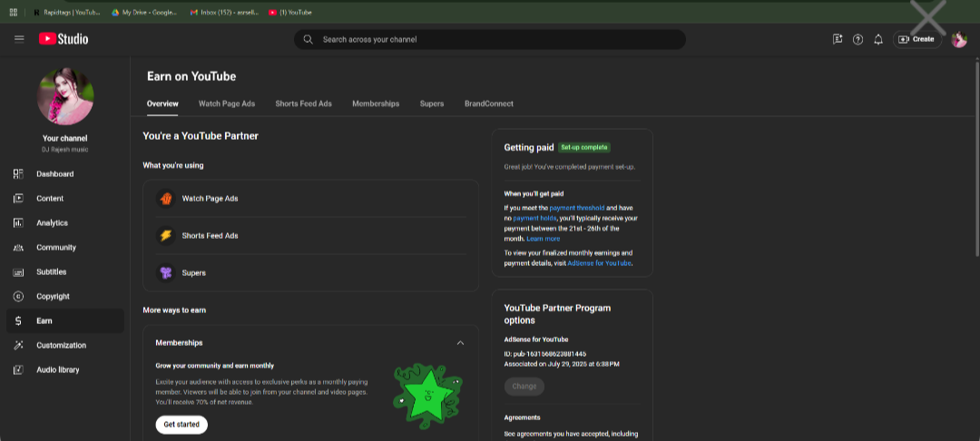Open the Gmail Inbox bookmark
This screenshot has height=441, width=980.
[x=224, y=12]
